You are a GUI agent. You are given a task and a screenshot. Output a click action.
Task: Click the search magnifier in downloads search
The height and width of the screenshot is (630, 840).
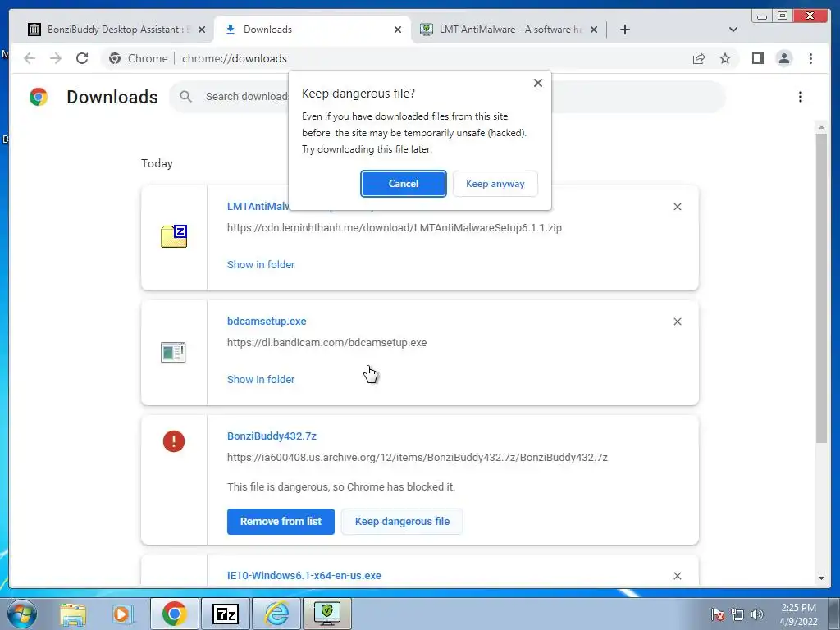point(186,97)
